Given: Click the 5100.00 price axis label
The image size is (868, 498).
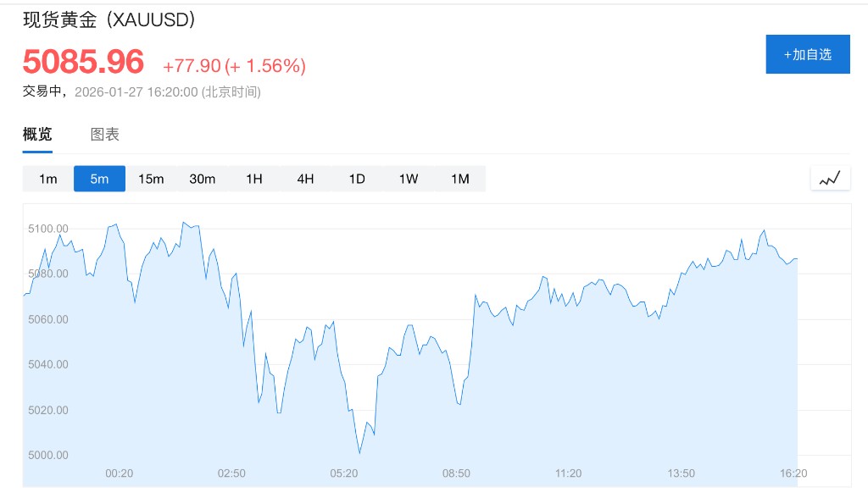Looking at the screenshot, I should point(48,229).
